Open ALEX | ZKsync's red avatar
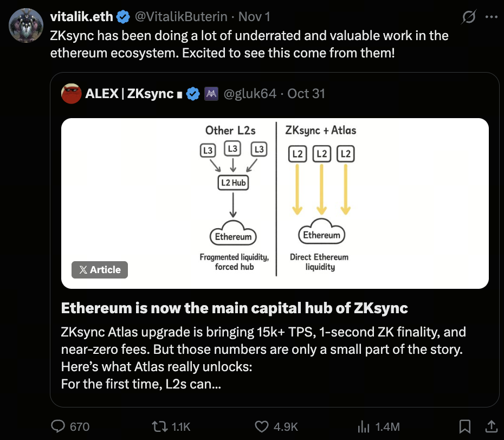The width and height of the screenshot is (504, 440). [x=71, y=94]
